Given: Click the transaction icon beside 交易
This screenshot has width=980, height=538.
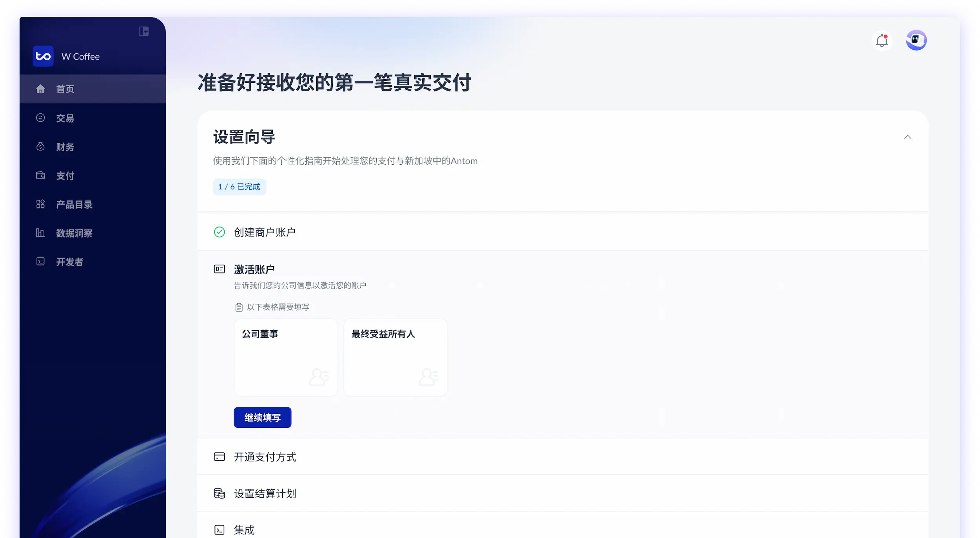Looking at the screenshot, I should click(40, 118).
